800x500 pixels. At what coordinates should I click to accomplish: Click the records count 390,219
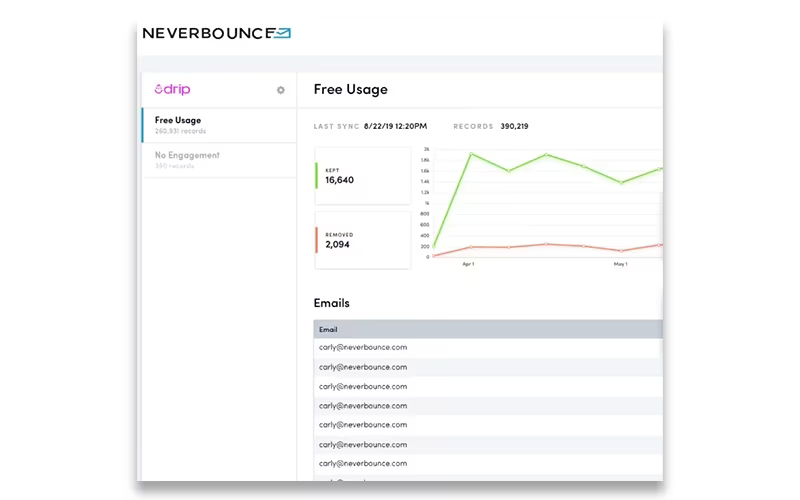tap(514, 126)
